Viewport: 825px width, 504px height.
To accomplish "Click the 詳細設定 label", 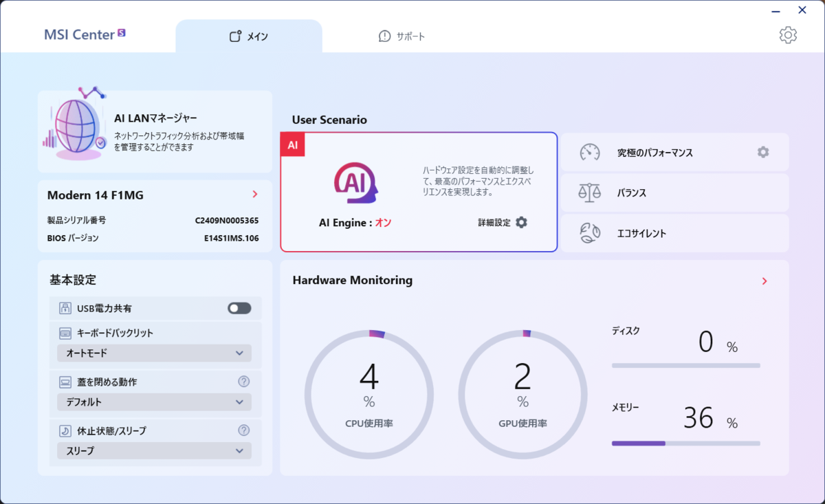I will [x=494, y=223].
